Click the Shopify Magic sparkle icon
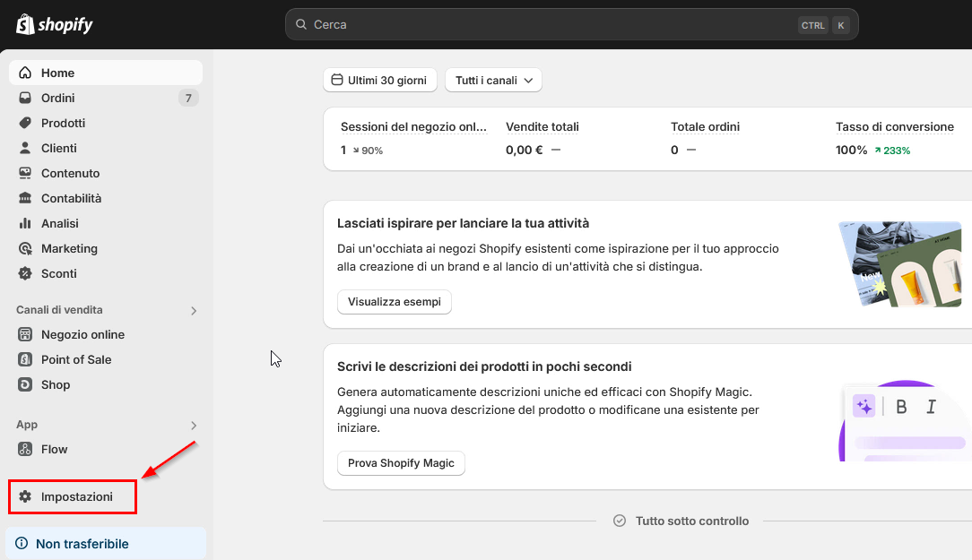972x560 pixels. coord(864,407)
